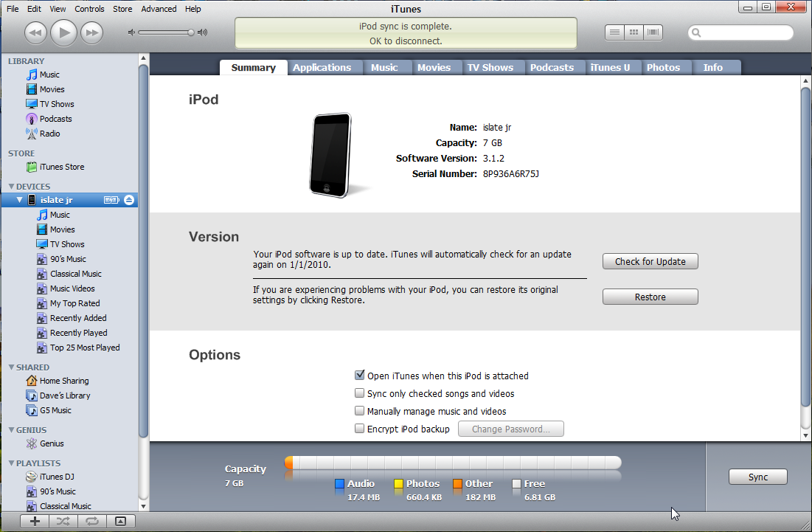Switch to the iTunes U tab
Viewport: 812px width, 532px height.
(x=610, y=67)
